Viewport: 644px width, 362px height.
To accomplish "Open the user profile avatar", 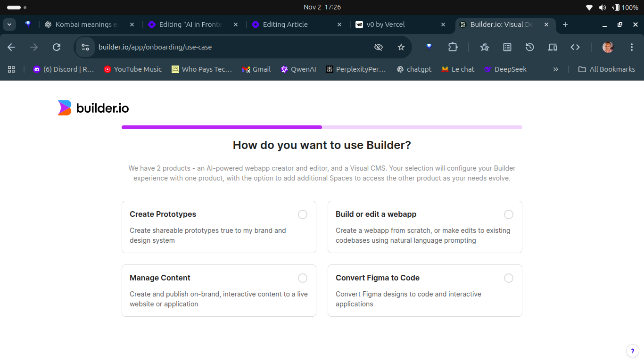I will [x=608, y=47].
